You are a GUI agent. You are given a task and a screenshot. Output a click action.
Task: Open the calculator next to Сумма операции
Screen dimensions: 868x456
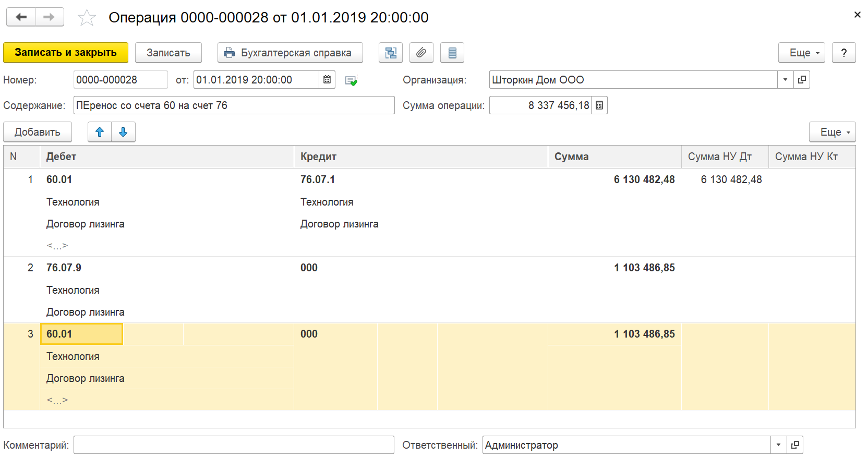(x=599, y=105)
